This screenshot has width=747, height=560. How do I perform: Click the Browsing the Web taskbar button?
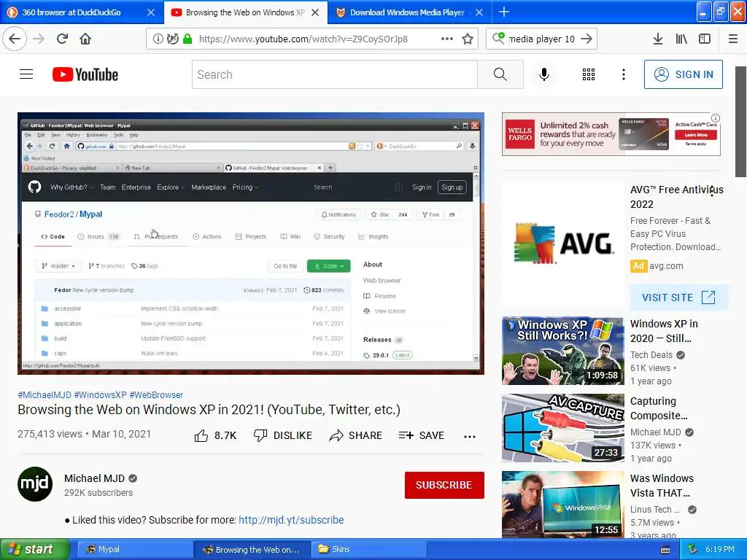click(x=252, y=549)
